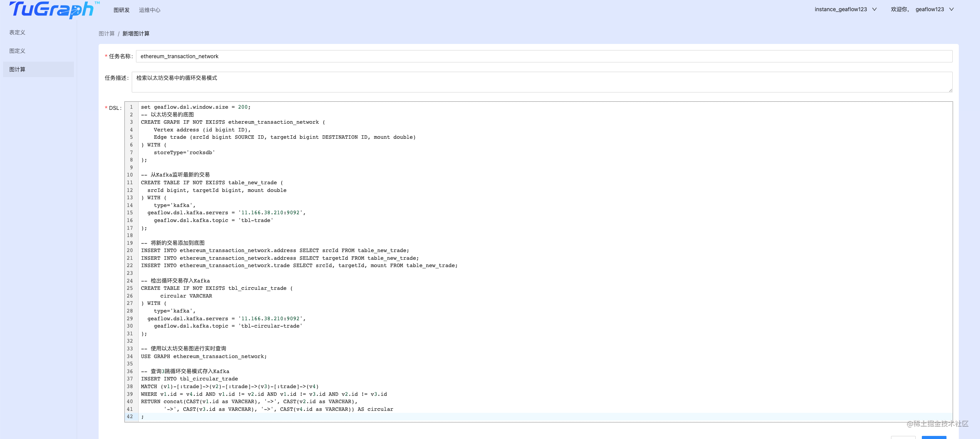The image size is (980, 439).
Task: Focus the 任务名称 input field
Action: (544, 56)
